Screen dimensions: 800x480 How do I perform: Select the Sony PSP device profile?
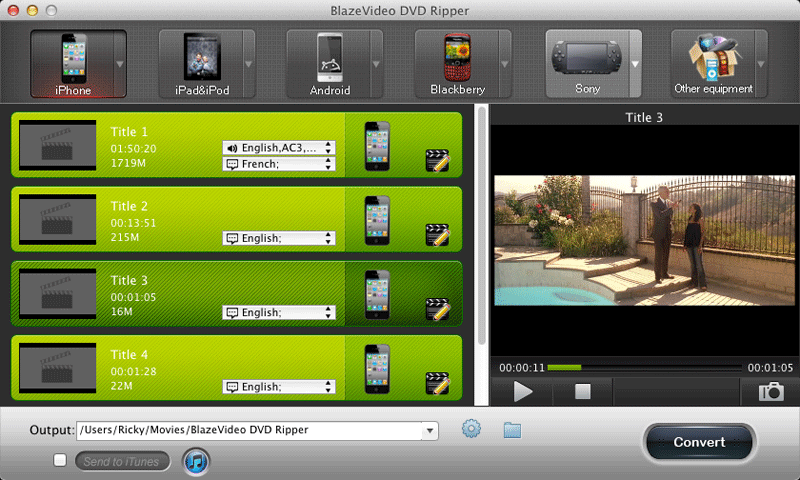coord(587,64)
